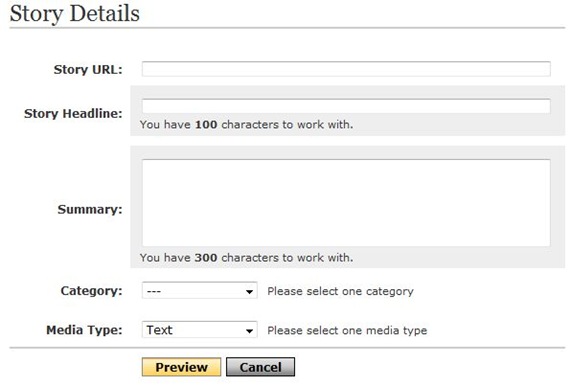Click the Preview button
The height and width of the screenshot is (386, 570).
tap(181, 367)
